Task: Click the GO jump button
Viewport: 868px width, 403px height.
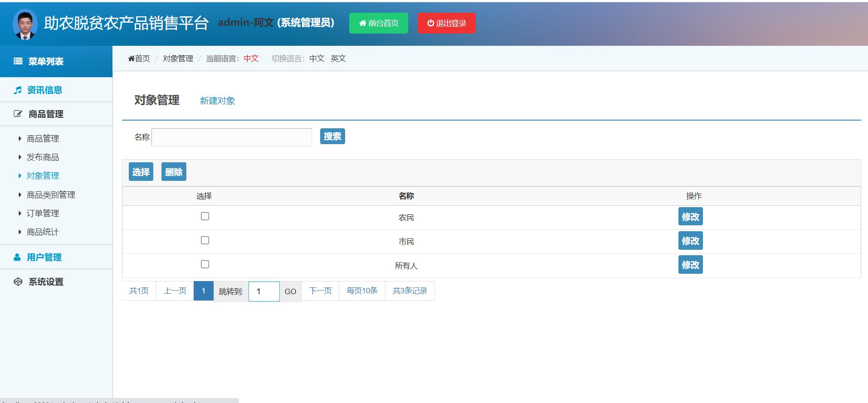Action: (291, 291)
